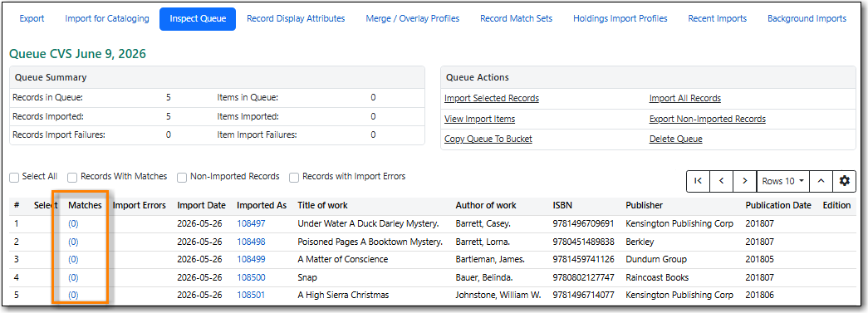Viewport: 868px width, 313px height.
Task: Sort by ISBN column header
Action: (562, 205)
